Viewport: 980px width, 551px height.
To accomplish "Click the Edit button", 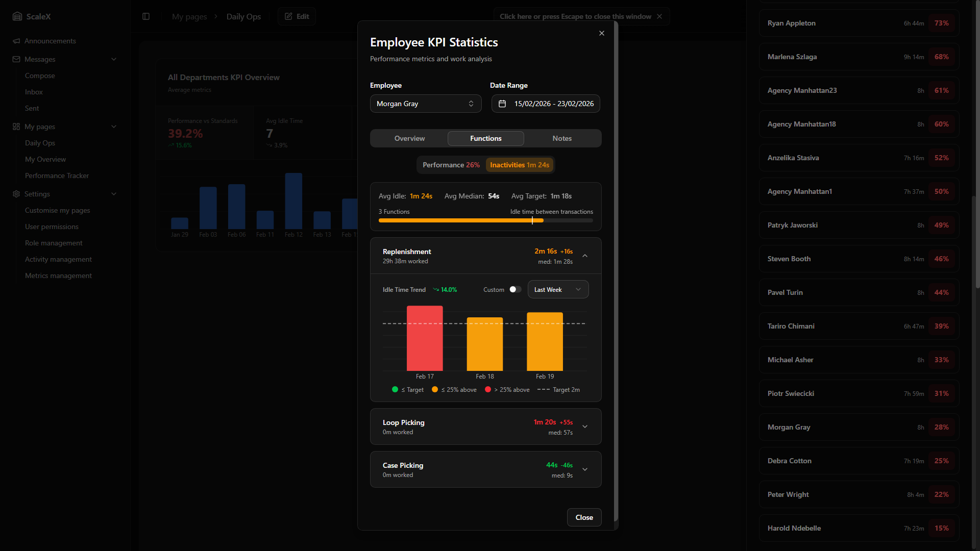I will (x=297, y=16).
